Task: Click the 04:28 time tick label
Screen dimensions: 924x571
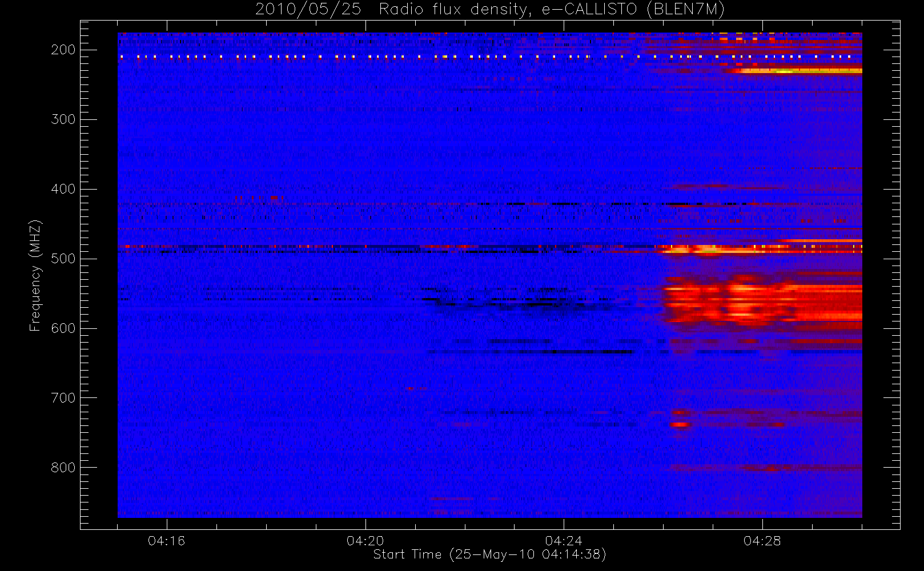Action: coord(762,541)
